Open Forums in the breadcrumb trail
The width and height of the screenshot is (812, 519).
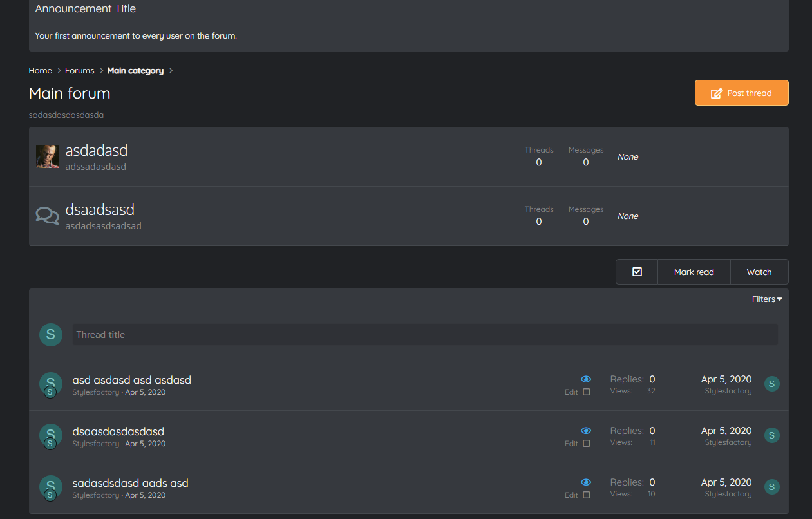tap(80, 71)
